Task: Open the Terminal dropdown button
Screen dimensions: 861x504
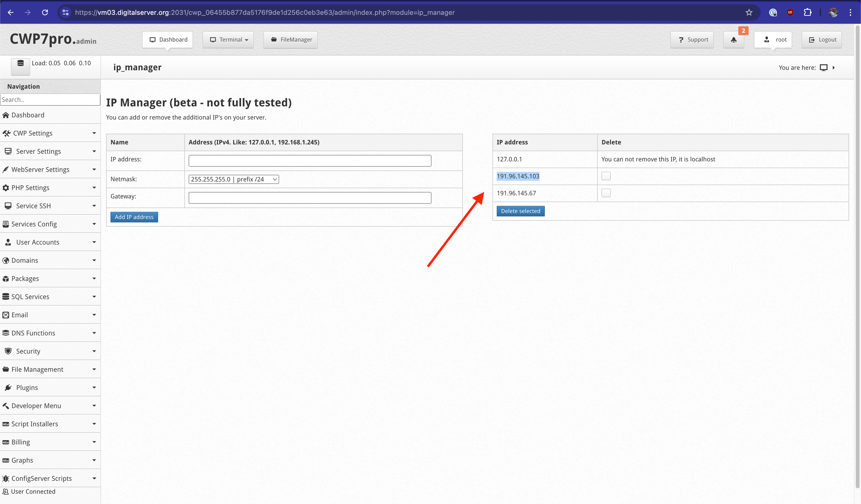Action: click(228, 40)
